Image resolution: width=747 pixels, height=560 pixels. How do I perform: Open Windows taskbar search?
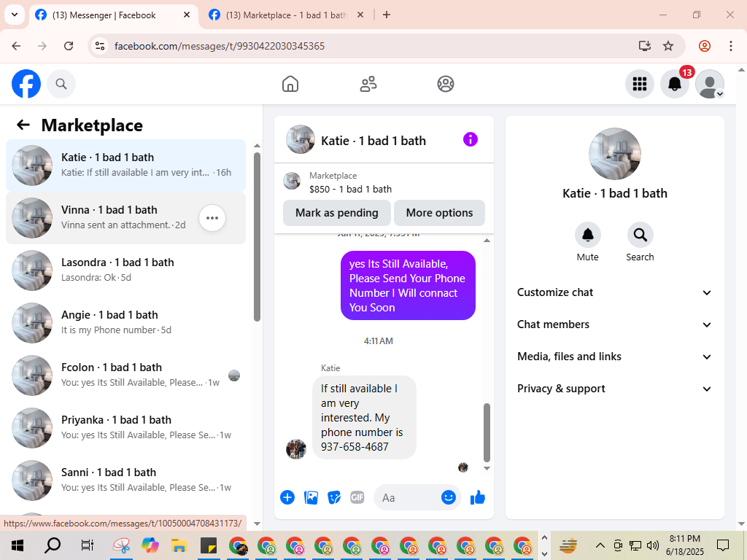[x=53, y=545]
